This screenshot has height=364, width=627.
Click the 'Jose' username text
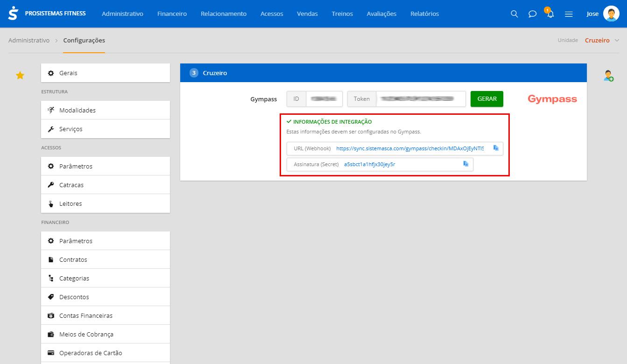pyautogui.click(x=592, y=14)
